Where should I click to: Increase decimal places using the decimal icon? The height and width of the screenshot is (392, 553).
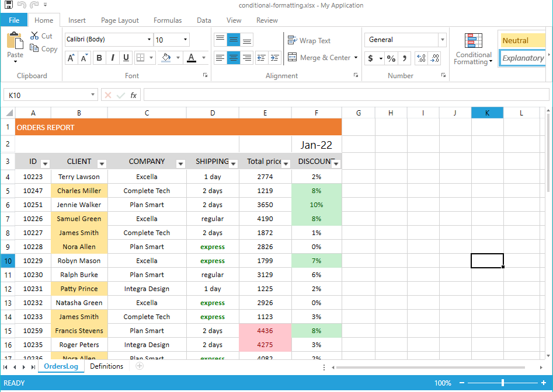point(421,58)
